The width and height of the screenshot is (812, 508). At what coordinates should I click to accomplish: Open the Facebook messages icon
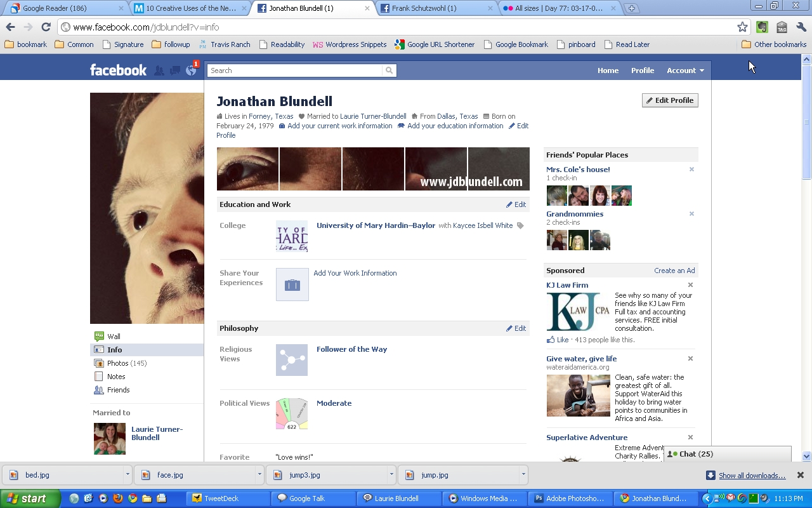pyautogui.click(x=174, y=70)
